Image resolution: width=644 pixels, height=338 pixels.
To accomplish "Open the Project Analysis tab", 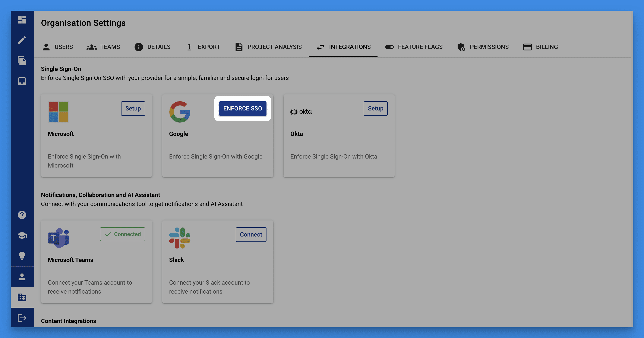I will (268, 47).
